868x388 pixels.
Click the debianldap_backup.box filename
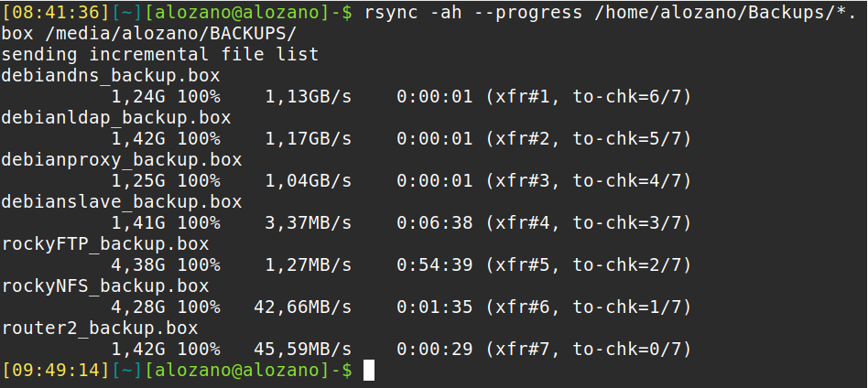pos(116,117)
